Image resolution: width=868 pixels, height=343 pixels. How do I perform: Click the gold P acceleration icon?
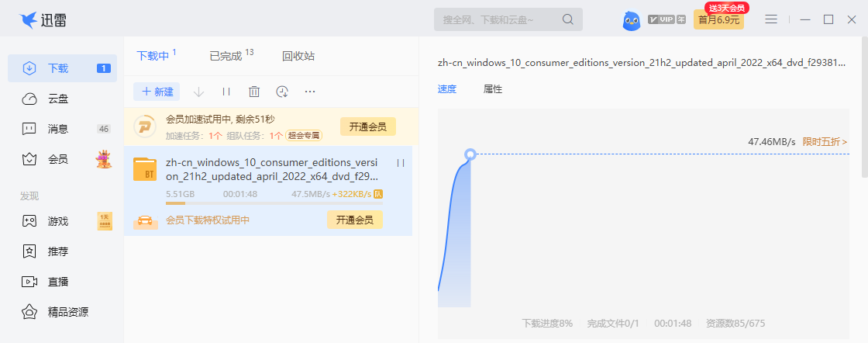(x=145, y=127)
